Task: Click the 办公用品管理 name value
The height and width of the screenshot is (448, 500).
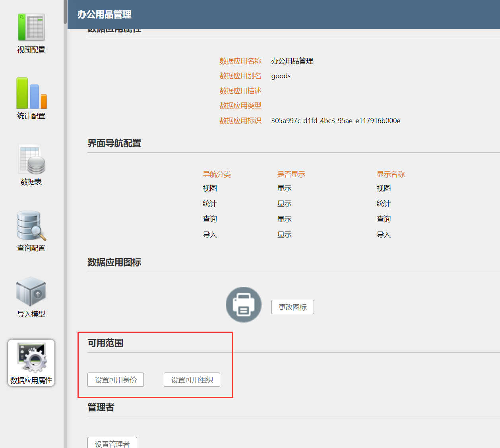Action: pos(292,61)
